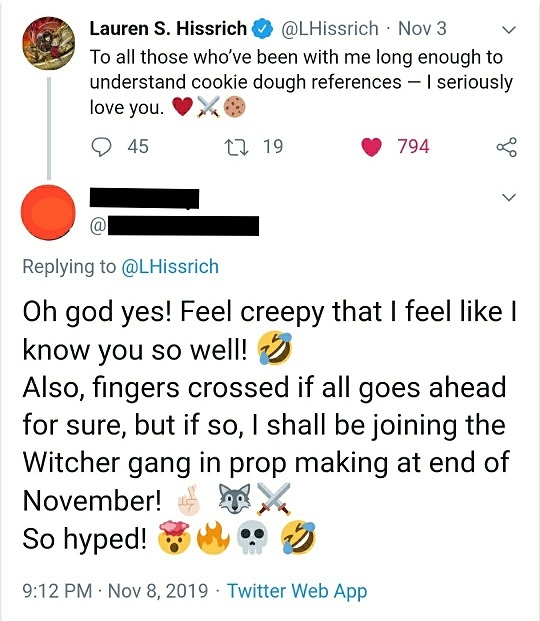540x621 pixels.
Task: Click the blue verified badge
Action: pos(261,29)
